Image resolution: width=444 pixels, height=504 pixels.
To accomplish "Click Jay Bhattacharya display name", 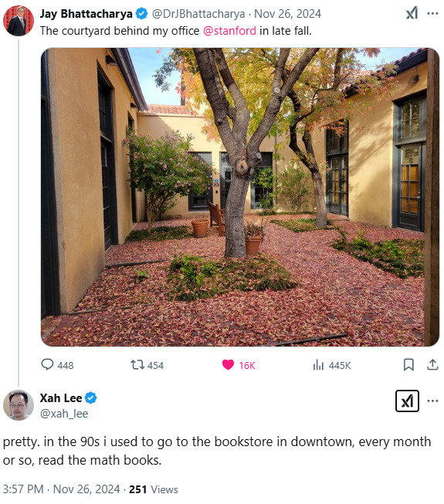I will coord(86,14).
